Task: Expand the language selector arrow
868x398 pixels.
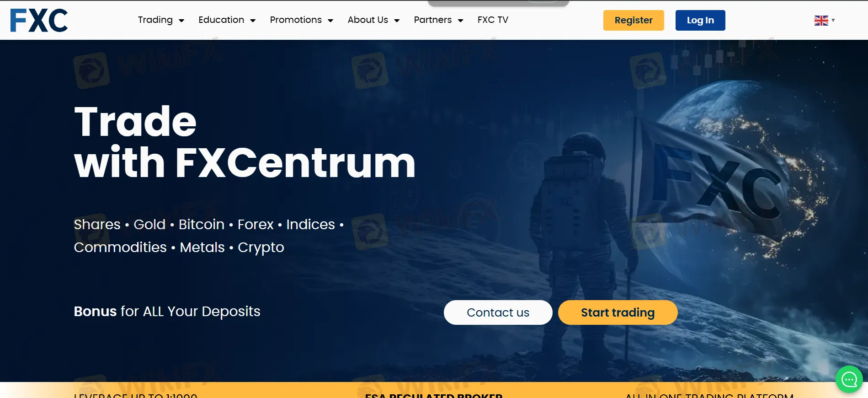Action: (x=833, y=20)
